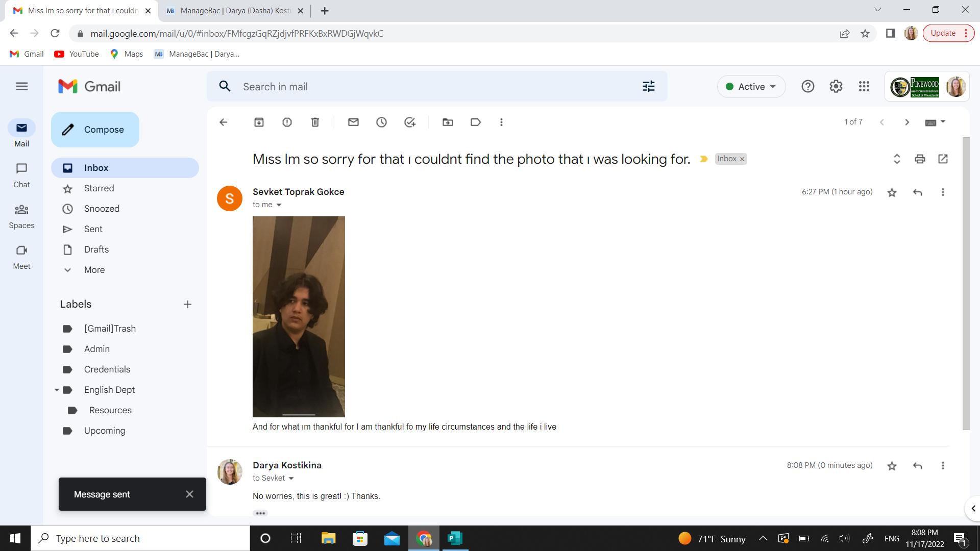Report this email as spam
Image resolution: width=980 pixels, height=551 pixels.
point(287,122)
